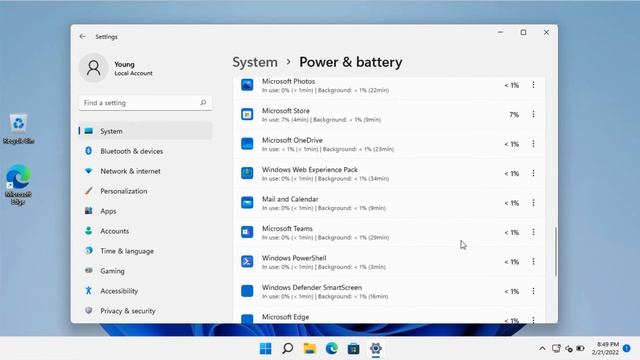Screen dimensions: 640x360
Task: Open Apps settings category
Action: (145, 211)
